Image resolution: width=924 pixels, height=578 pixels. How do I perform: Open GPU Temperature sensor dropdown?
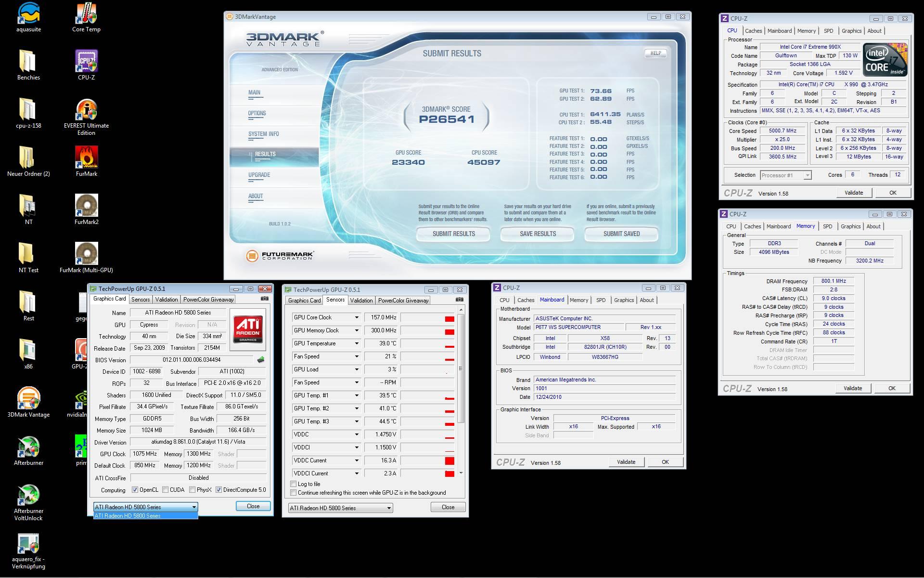(x=357, y=343)
